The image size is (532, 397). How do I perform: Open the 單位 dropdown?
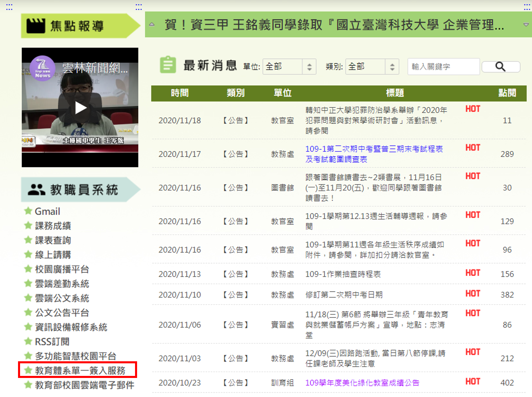tap(289, 67)
